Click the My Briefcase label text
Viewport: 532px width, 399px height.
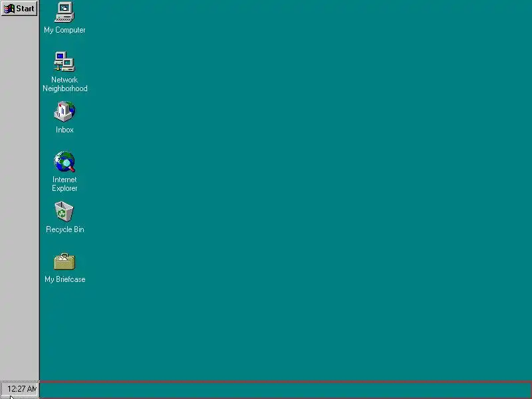click(x=65, y=279)
